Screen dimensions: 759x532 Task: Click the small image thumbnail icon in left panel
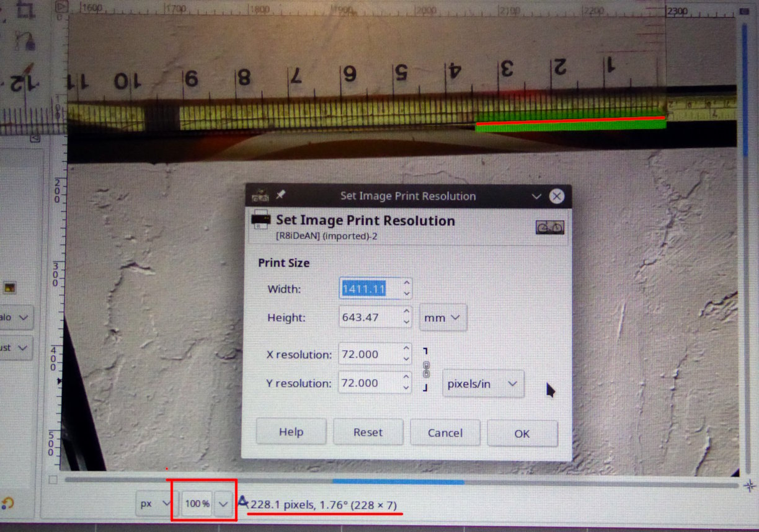[10, 288]
